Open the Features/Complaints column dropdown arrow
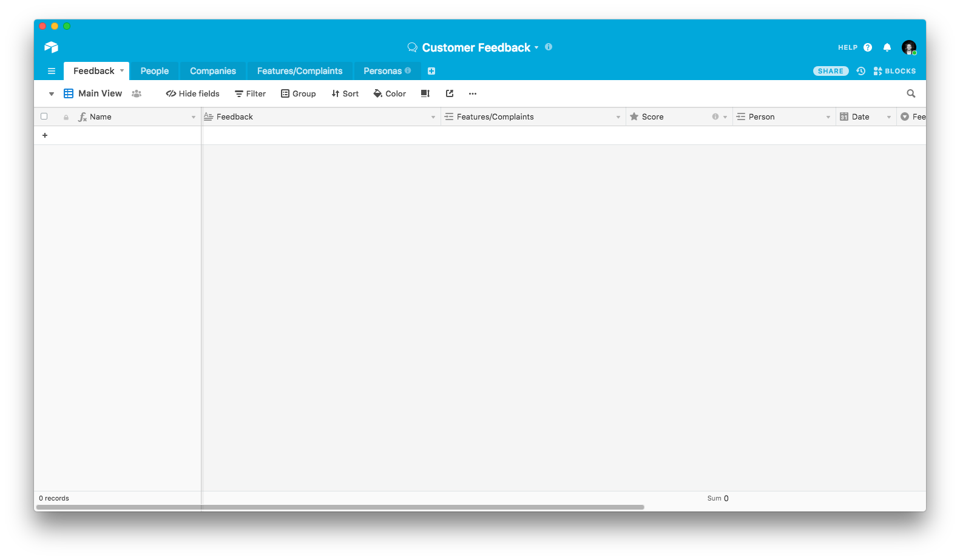This screenshot has width=960, height=560. point(618,117)
